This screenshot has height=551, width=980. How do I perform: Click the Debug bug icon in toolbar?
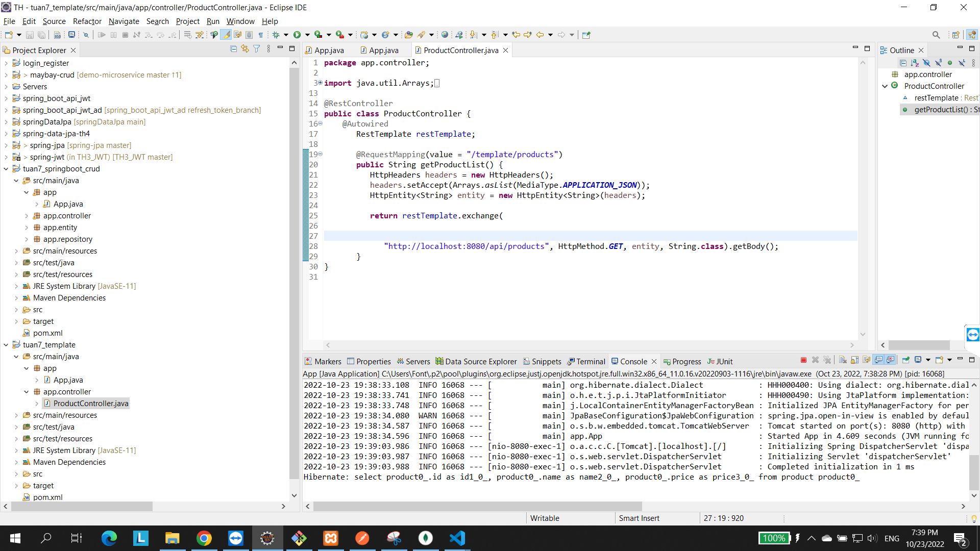(276, 35)
